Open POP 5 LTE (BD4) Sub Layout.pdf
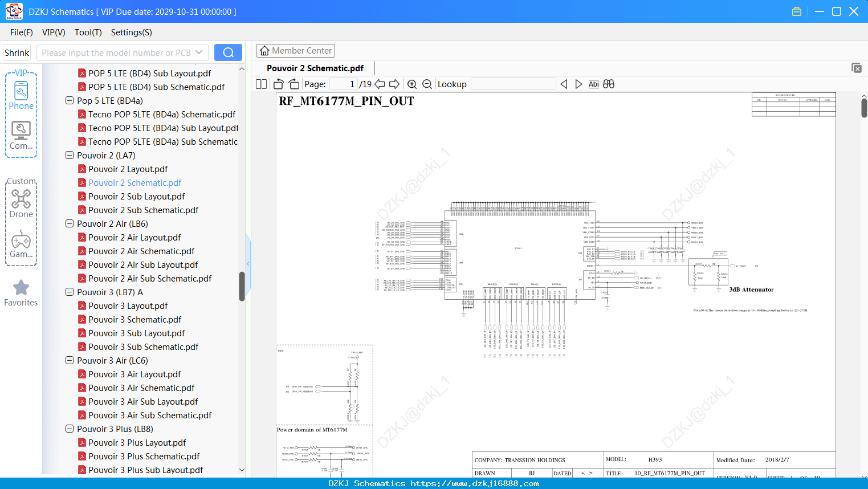This screenshot has width=868, height=489. pyautogui.click(x=149, y=74)
